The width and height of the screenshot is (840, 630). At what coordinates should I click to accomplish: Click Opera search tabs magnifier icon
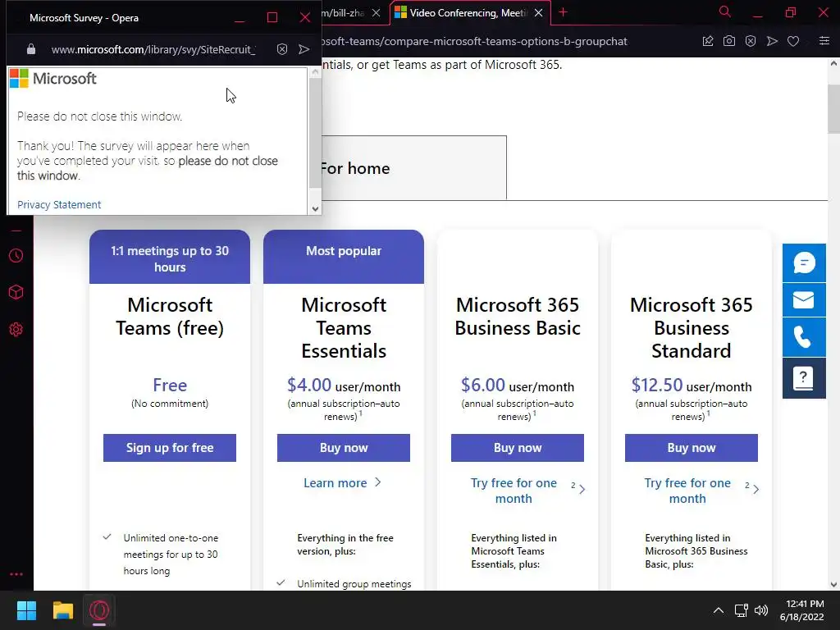(x=725, y=11)
